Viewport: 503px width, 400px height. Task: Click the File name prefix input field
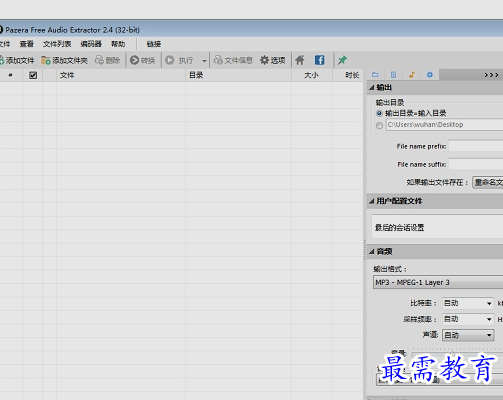(x=476, y=146)
